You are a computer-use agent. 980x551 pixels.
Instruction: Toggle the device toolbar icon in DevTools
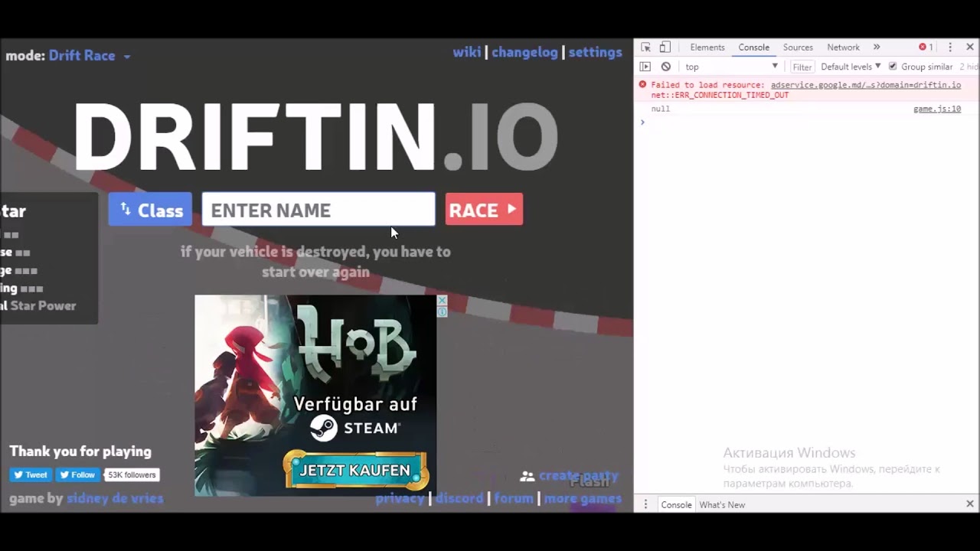tap(665, 47)
